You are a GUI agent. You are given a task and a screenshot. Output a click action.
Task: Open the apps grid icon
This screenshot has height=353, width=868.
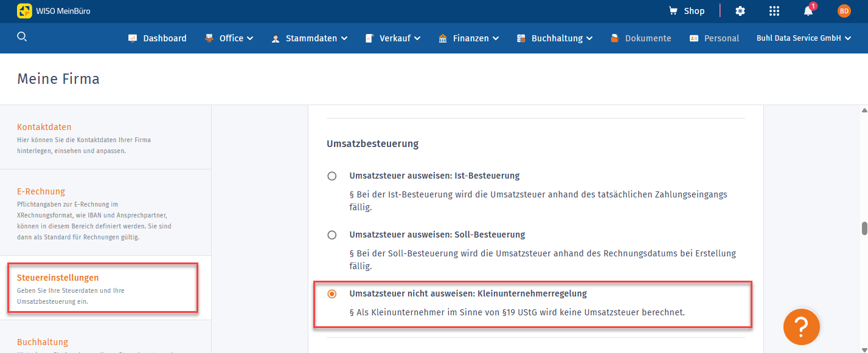tap(774, 11)
